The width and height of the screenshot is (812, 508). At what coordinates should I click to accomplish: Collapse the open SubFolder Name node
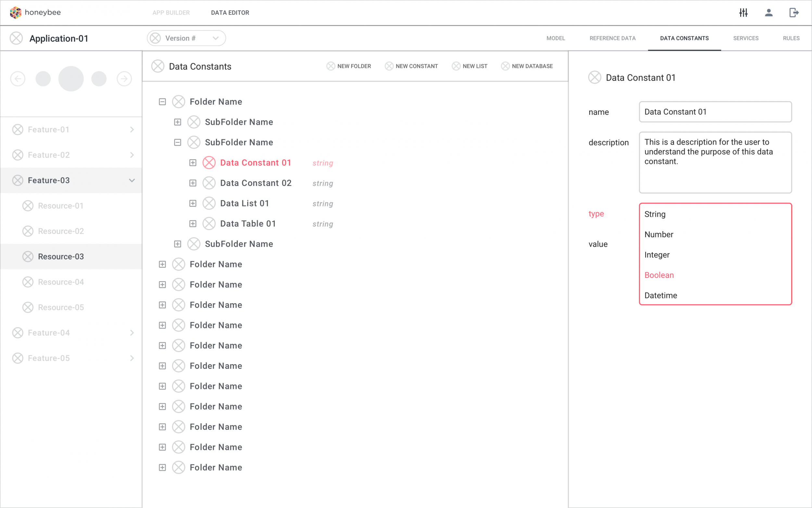pos(178,142)
